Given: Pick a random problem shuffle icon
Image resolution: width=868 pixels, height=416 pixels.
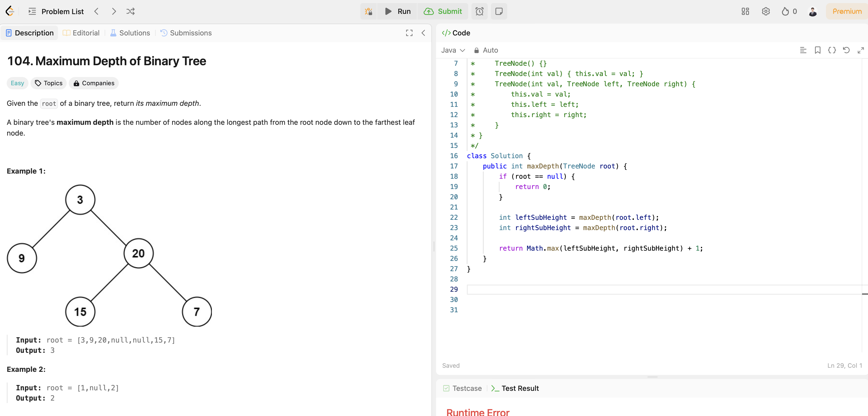Looking at the screenshot, I should click(x=130, y=12).
